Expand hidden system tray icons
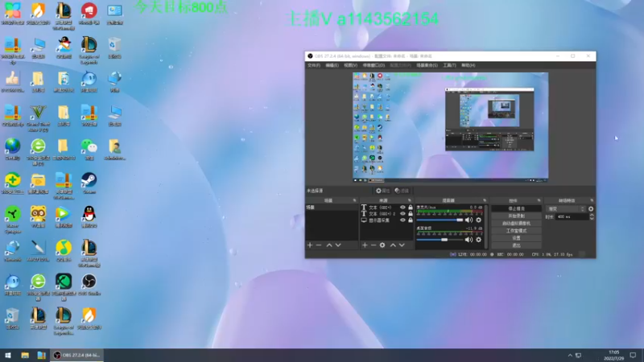Viewport: 644px width, 362px height. click(570, 356)
